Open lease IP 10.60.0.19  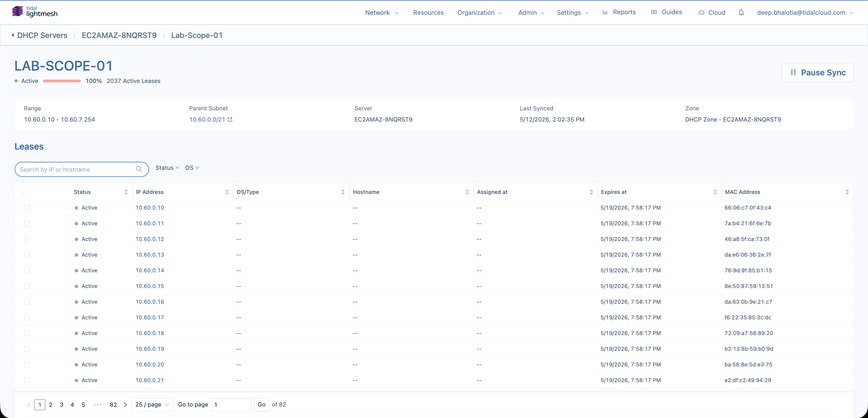click(x=149, y=349)
